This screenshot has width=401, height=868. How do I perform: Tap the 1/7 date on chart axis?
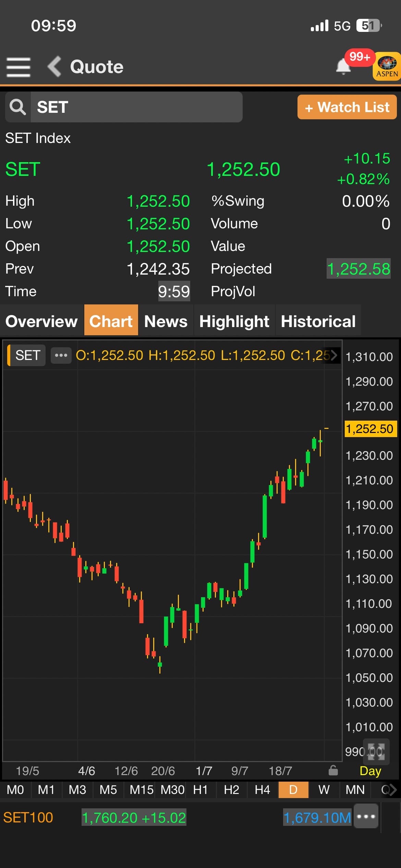(204, 771)
